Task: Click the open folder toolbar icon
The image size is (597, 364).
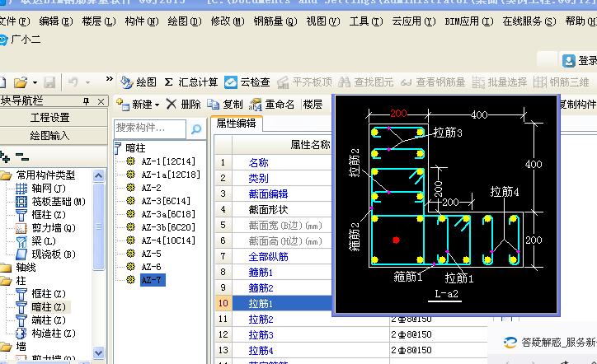Action: coord(21,82)
